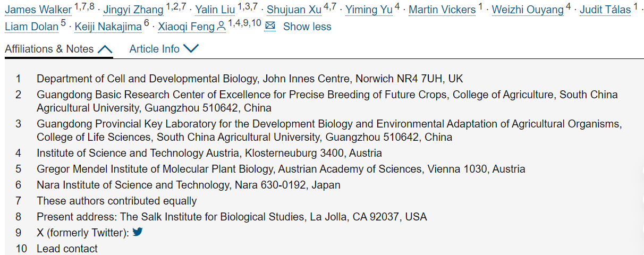Open Liam Dolan author details

pos(31,27)
